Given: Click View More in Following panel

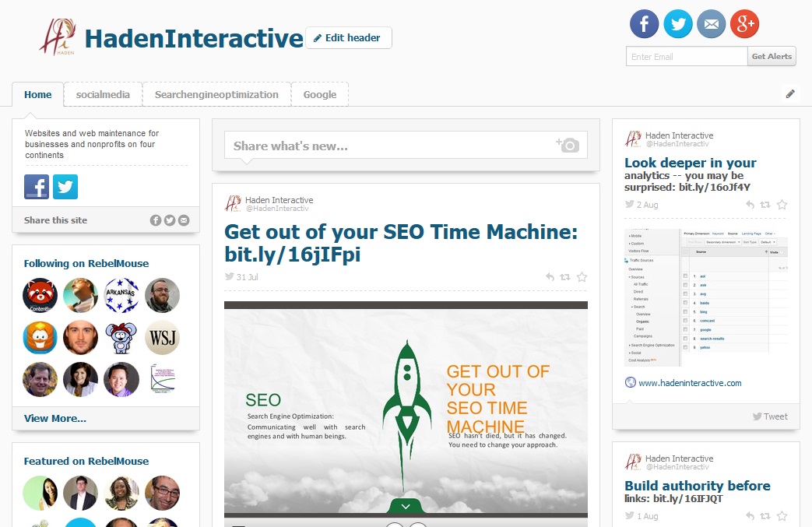Looking at the screenshot, I should (x=55, y=418).
